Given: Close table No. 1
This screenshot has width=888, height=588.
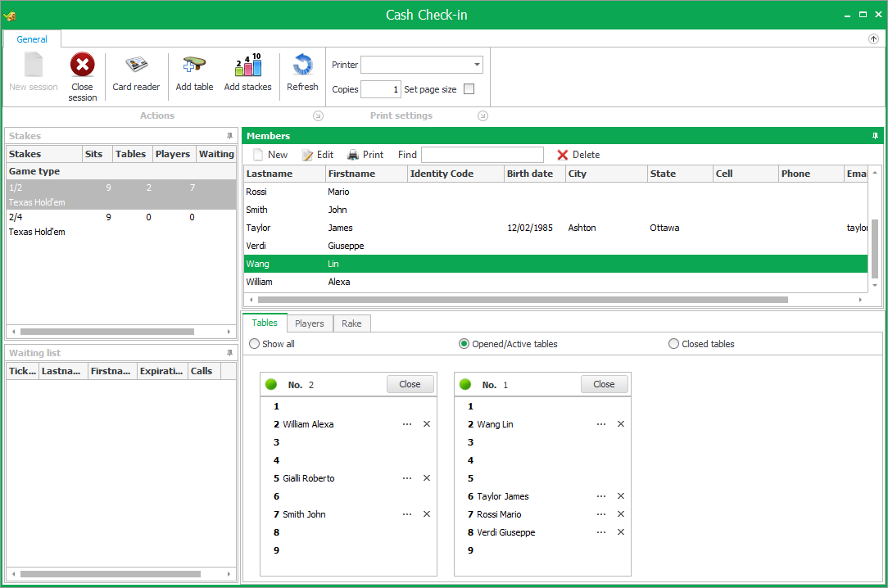Looking at the screenshot, I should point(605,384).
